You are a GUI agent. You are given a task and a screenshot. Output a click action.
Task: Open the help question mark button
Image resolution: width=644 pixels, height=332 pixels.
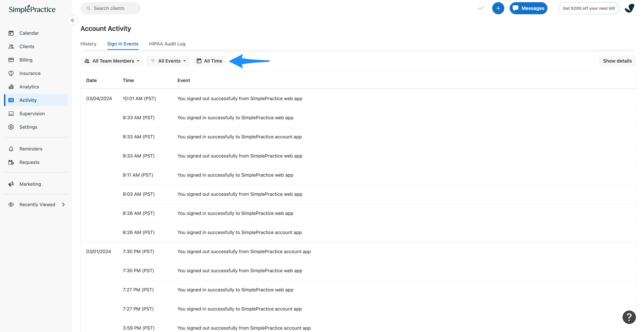click(x=629, y=317)
